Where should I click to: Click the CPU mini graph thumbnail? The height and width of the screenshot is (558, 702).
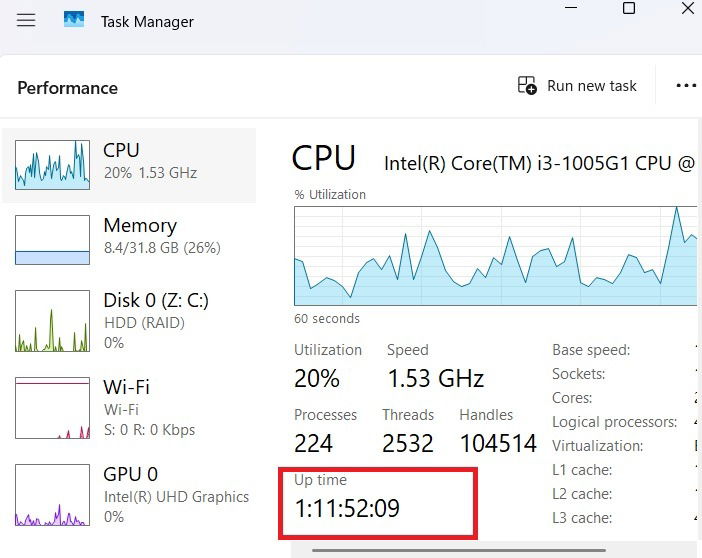(x=52, y=165)
